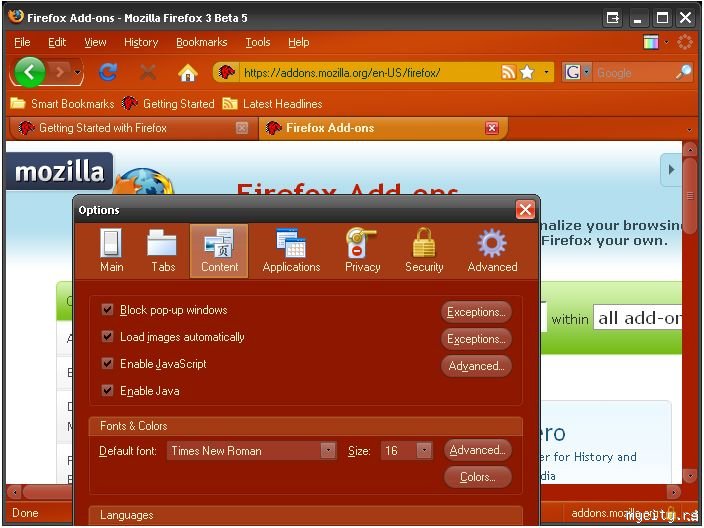The width and height of the screenshot is (704, 528).
Task: Open the Bookmarks menu
Action: coord(202,42)
